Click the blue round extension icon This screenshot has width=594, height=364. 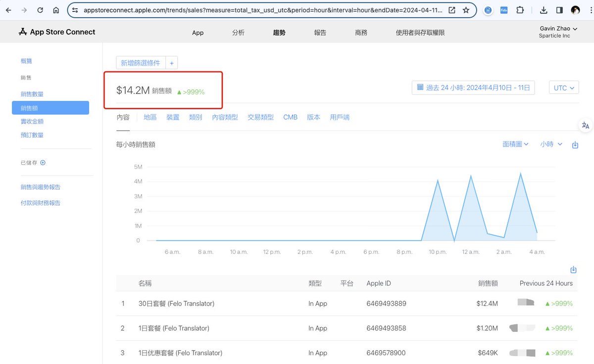pos(488,10)
